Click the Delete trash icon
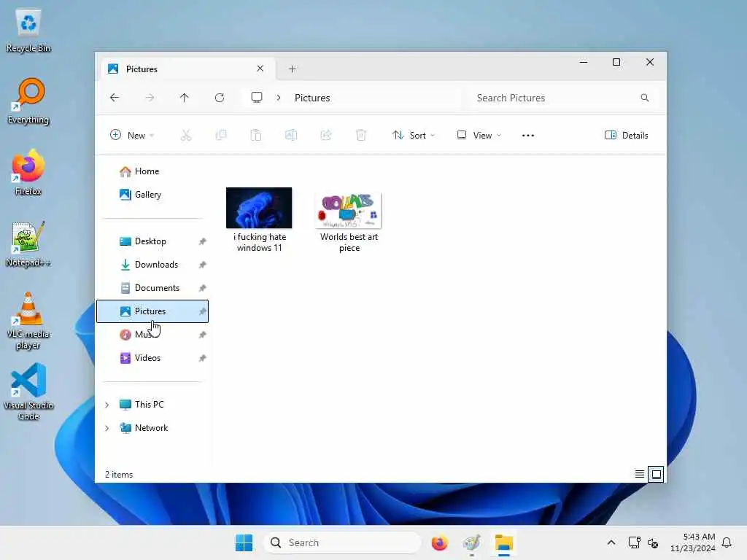This screenshot has height=560, width=747. click(361, 135)
